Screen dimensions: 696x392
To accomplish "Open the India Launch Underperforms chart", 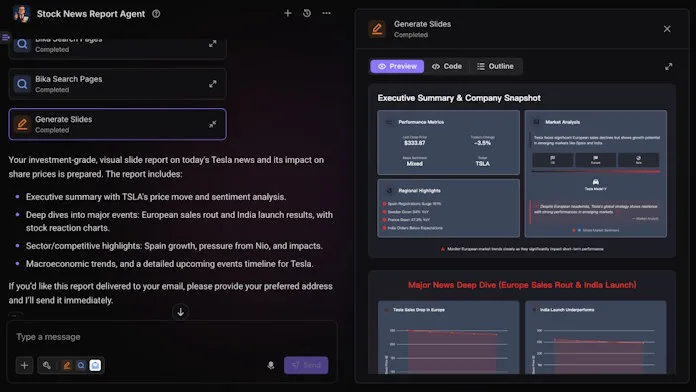I will pyautogui.click(x=596, y=337).
